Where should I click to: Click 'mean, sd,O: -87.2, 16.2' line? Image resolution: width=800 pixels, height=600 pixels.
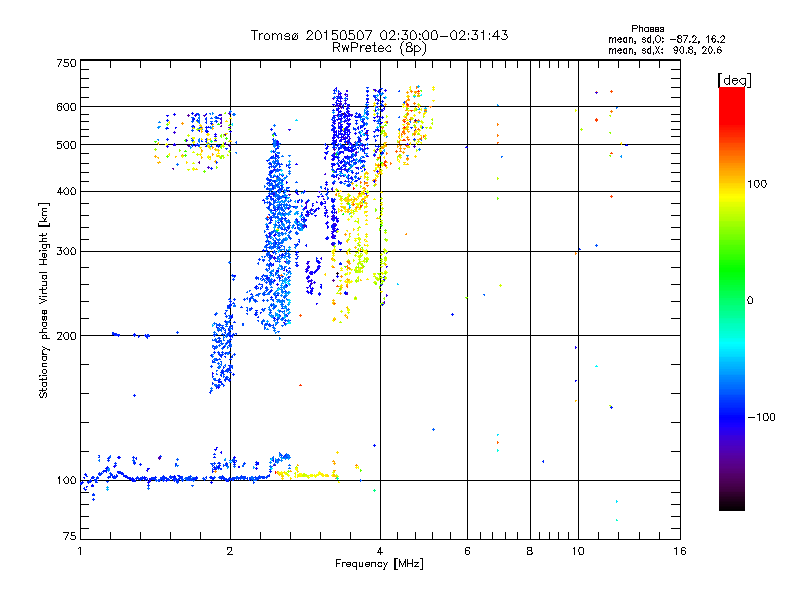[x=666, y=39]
